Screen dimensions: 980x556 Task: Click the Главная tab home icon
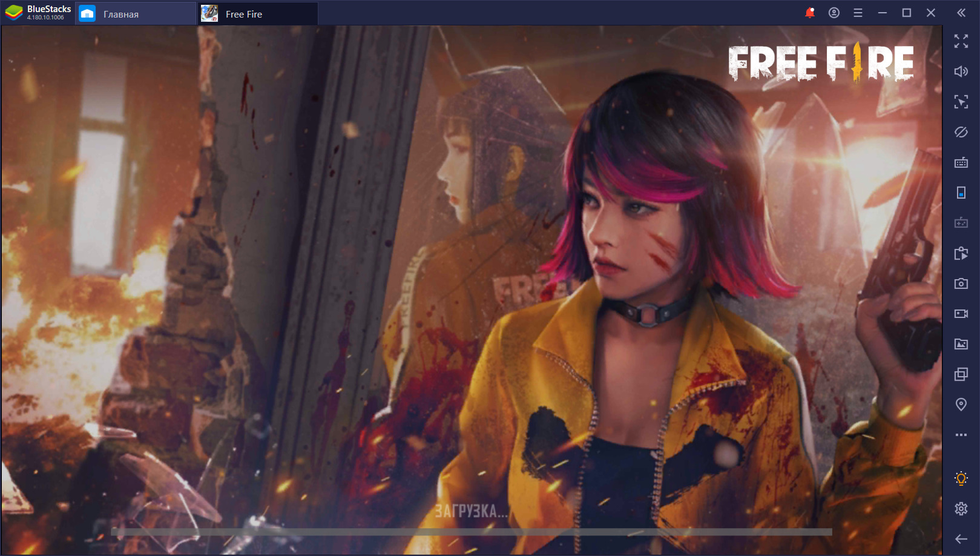(87, 13)
